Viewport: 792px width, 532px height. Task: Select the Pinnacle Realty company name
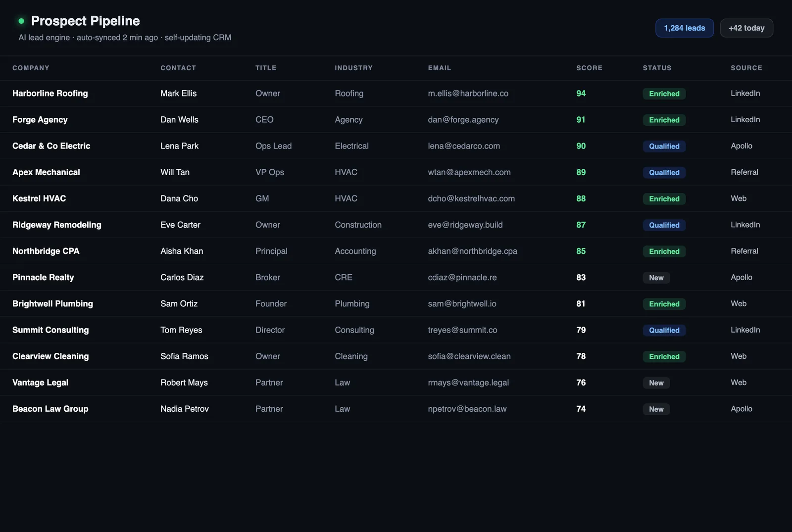pyautogui.click(x=43, y=277)
